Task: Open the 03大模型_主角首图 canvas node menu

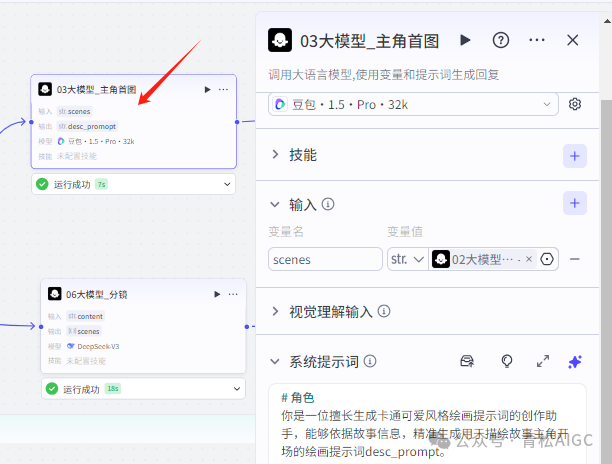Action: [x=223, y=90]
